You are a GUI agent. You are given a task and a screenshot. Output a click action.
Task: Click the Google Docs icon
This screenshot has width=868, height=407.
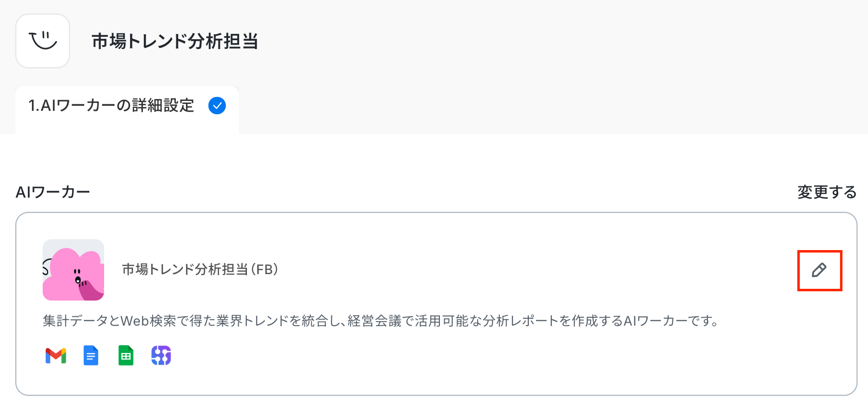click(91, 356)
